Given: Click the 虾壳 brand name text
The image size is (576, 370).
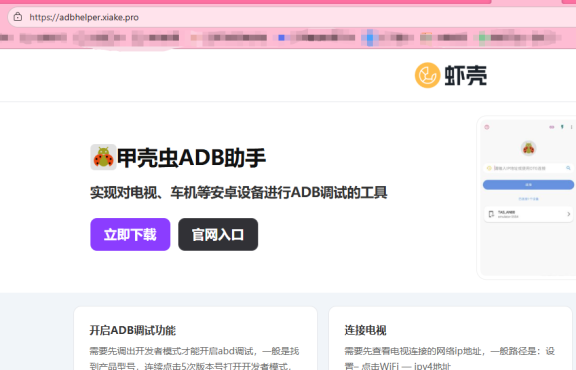Looking at the screenshot, I should (x=465, y=76).
